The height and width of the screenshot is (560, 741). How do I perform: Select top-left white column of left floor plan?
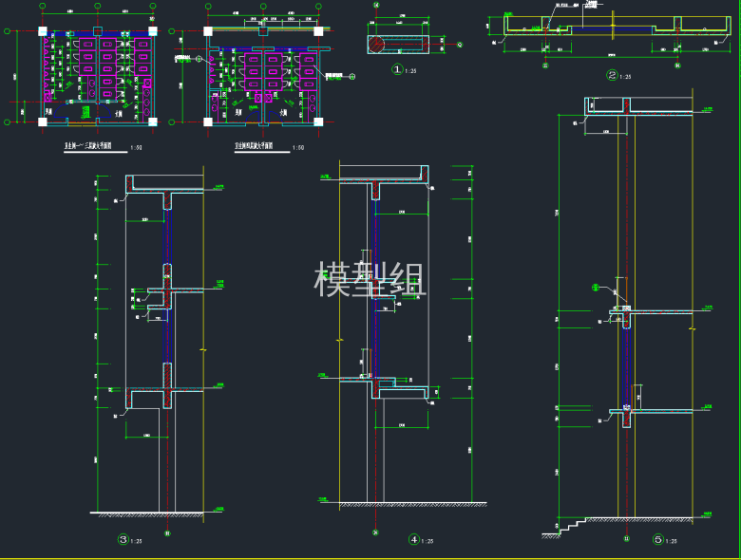(x=45, y=30)
